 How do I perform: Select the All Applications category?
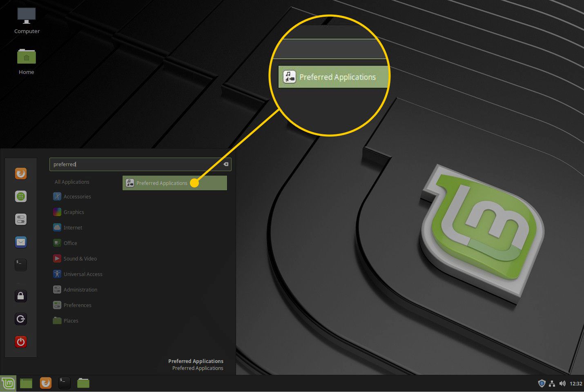pos(72,182)
